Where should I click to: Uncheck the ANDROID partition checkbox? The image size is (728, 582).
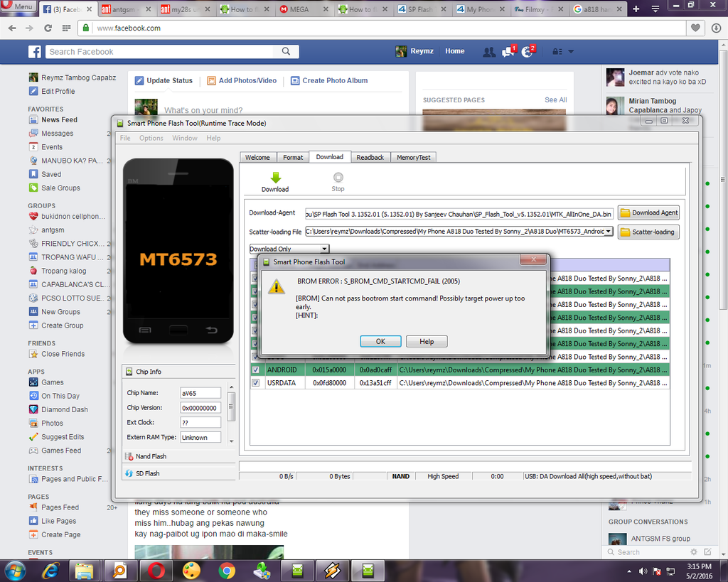tap(255, 370)
